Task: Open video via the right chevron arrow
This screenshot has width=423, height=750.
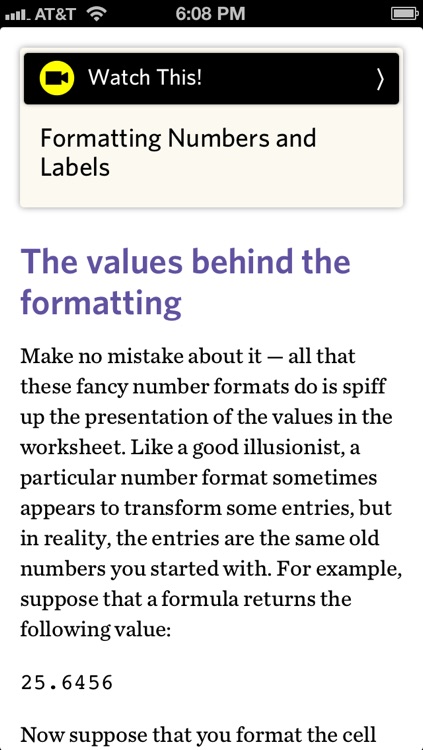Action: (x=380, y=78)
